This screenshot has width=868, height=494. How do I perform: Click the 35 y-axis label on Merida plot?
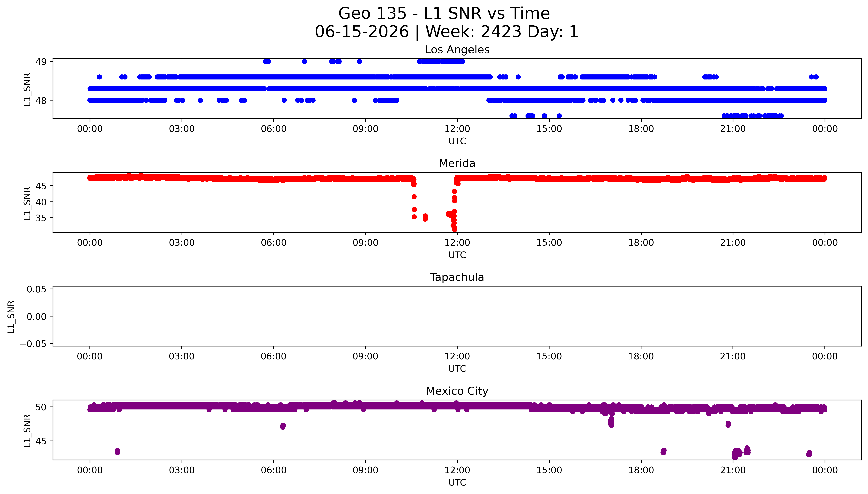click(41, 218)
